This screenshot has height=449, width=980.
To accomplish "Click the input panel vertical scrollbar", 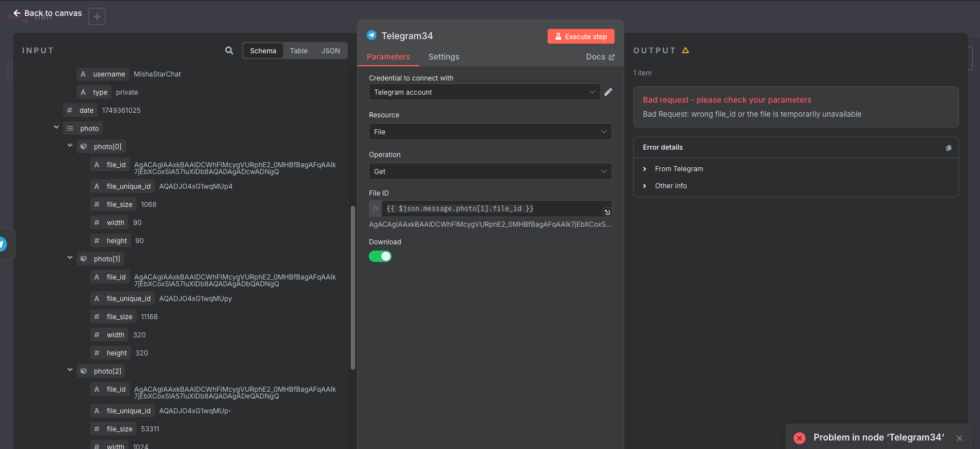I will [x=353, y=287].
